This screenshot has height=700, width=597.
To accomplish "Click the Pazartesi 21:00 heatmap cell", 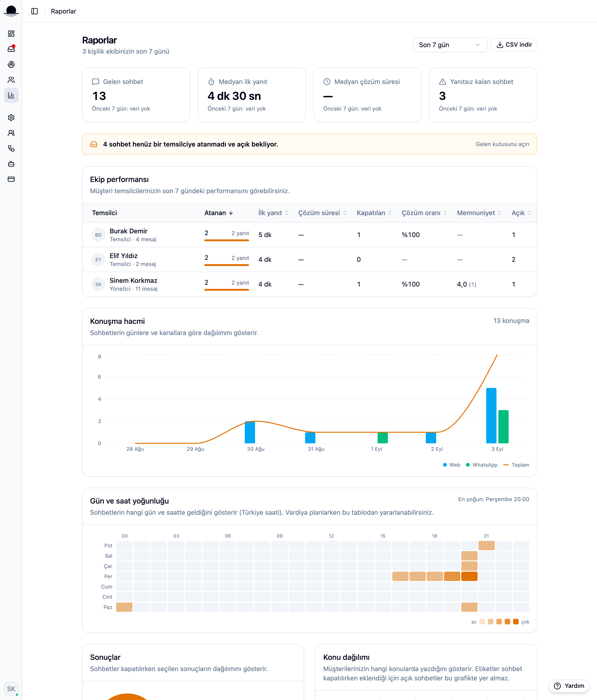I will point(487,546).
